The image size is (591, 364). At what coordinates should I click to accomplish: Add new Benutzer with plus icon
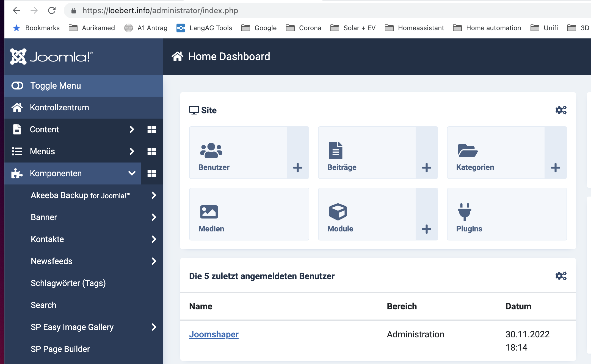click(x=297, y=167)
